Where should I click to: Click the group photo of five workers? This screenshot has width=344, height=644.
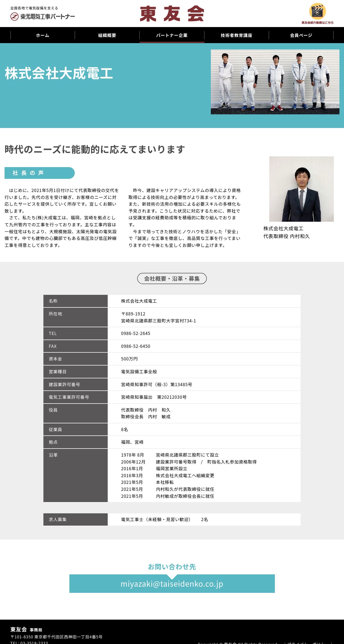[275, 82]
